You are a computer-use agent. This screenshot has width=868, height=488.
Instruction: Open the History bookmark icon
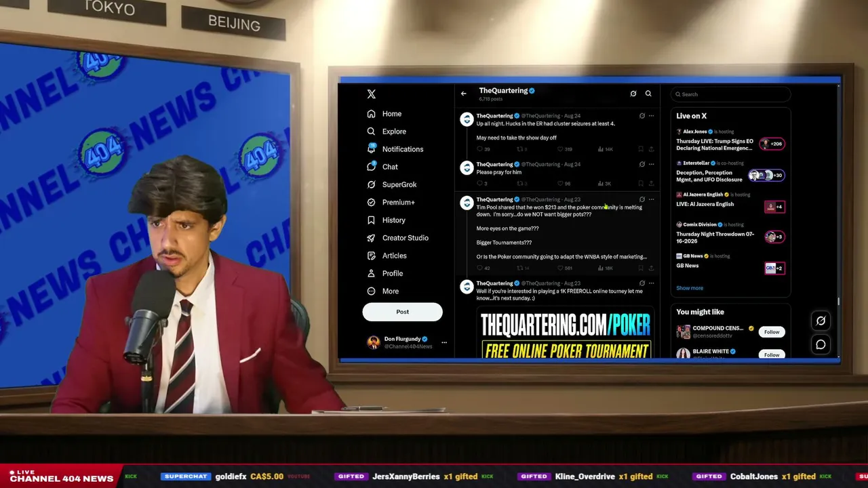(371, 220)
